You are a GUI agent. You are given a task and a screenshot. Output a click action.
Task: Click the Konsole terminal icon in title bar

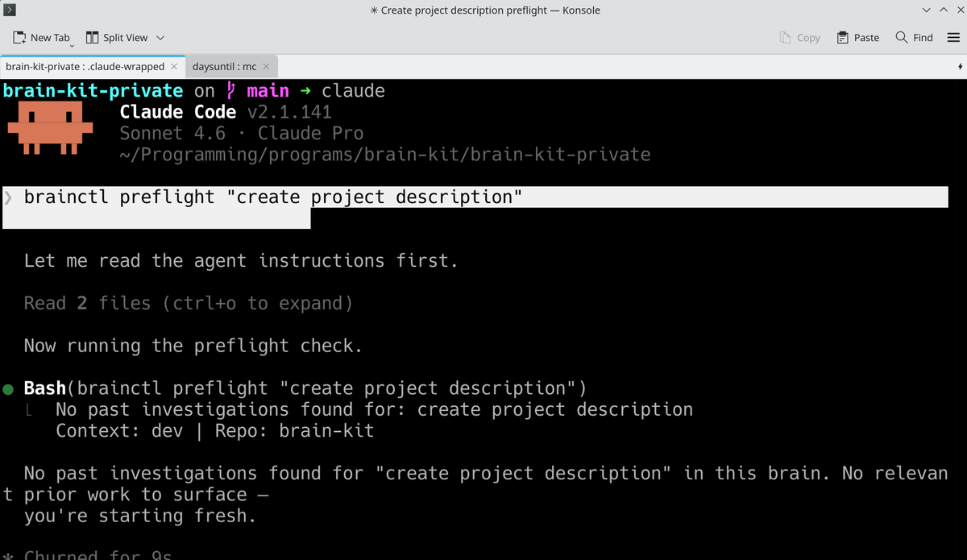pos(9,10)
